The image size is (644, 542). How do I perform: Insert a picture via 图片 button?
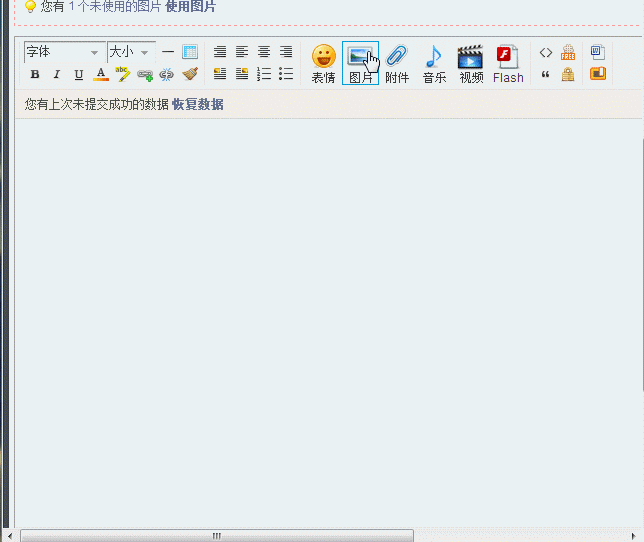pyautogui.click(x=360, y=63)
